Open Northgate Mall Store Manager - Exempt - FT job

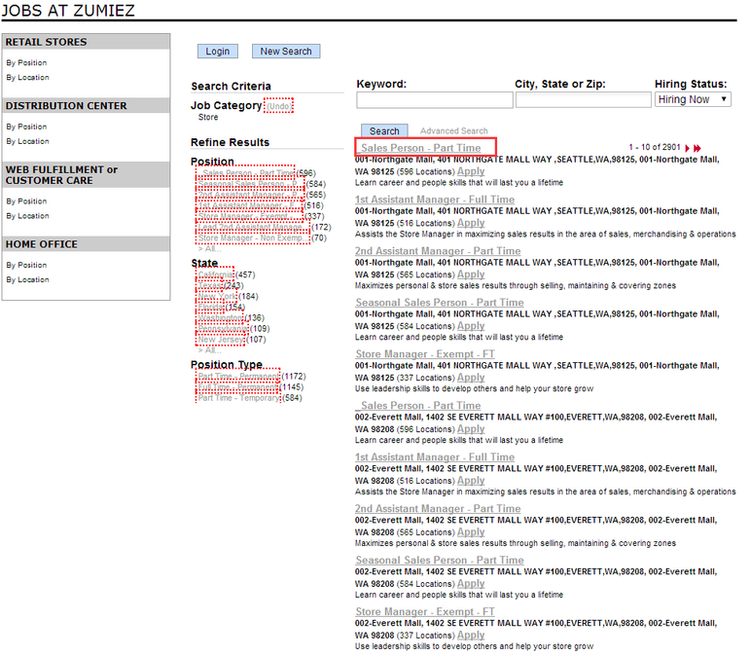tap(425, 355)
